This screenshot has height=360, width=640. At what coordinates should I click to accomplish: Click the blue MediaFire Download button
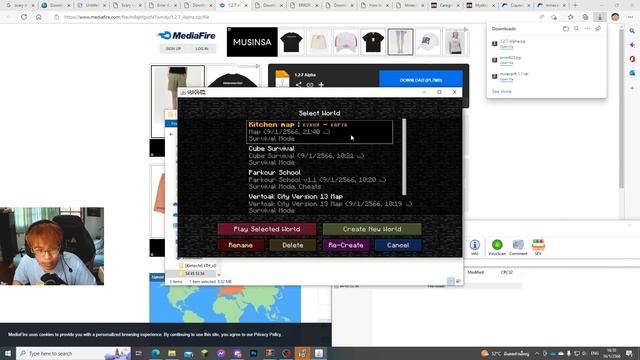(x=421, y=80)
